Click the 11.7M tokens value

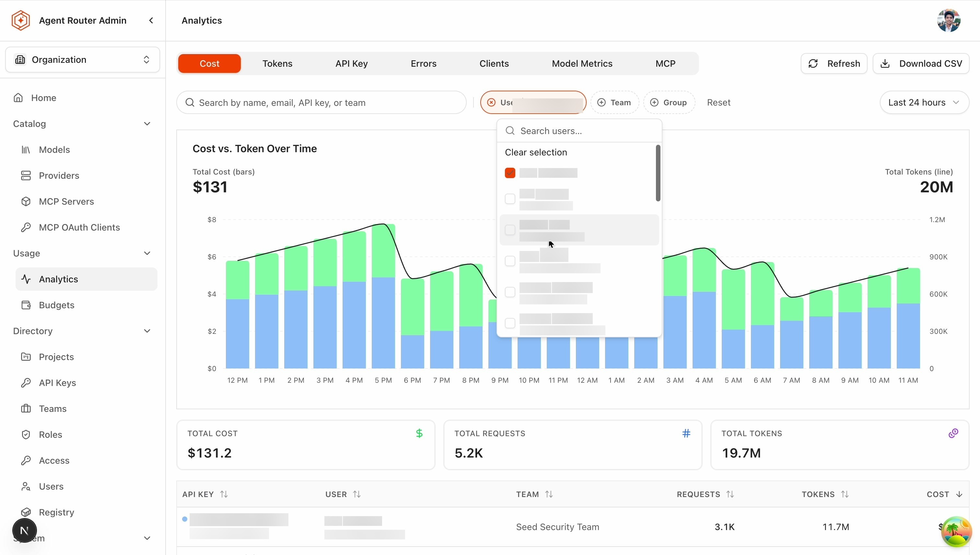[835, 527]
